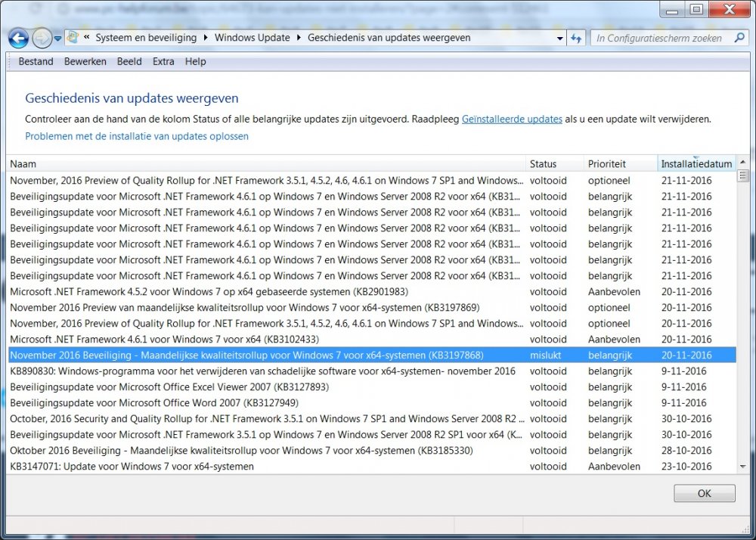
Task: Open the Bestand menu
Action: pos(36,61)
